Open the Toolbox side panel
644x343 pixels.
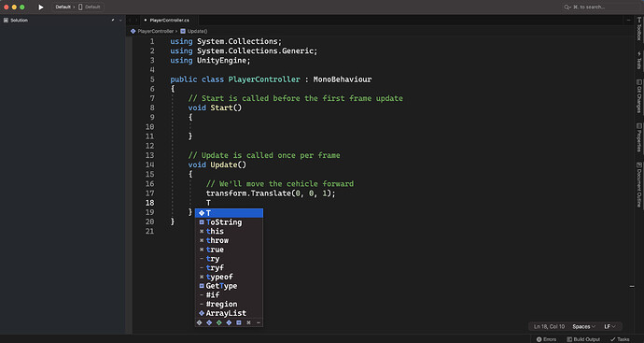[639, 29]
